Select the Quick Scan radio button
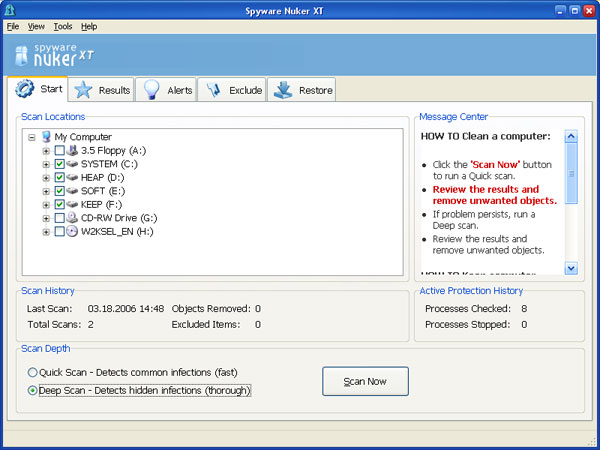 33,372
